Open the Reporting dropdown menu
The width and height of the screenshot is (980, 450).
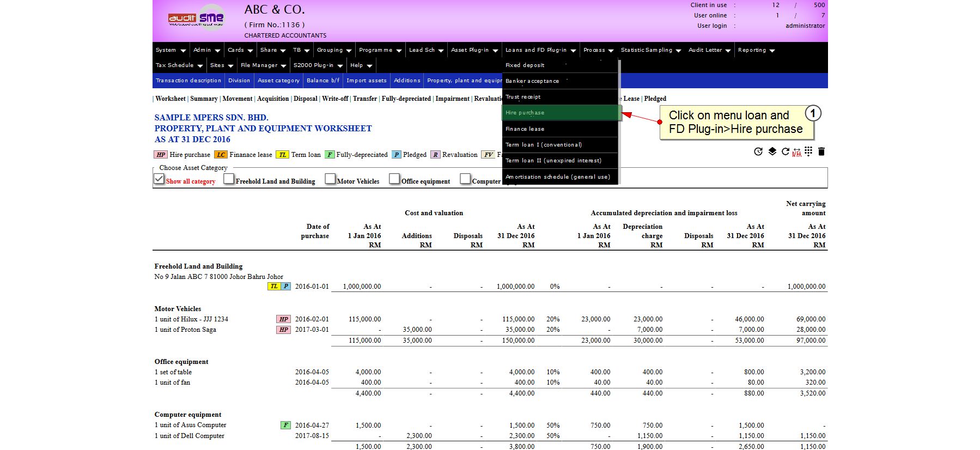coord(756,50)
